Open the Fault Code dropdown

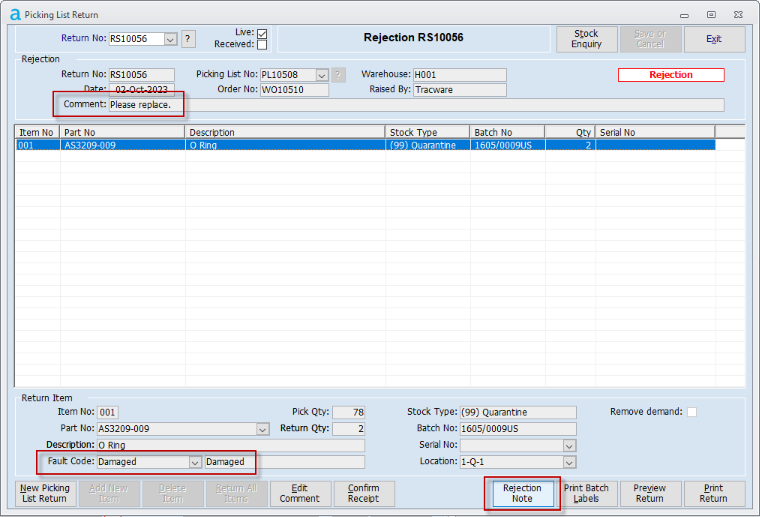195,462
